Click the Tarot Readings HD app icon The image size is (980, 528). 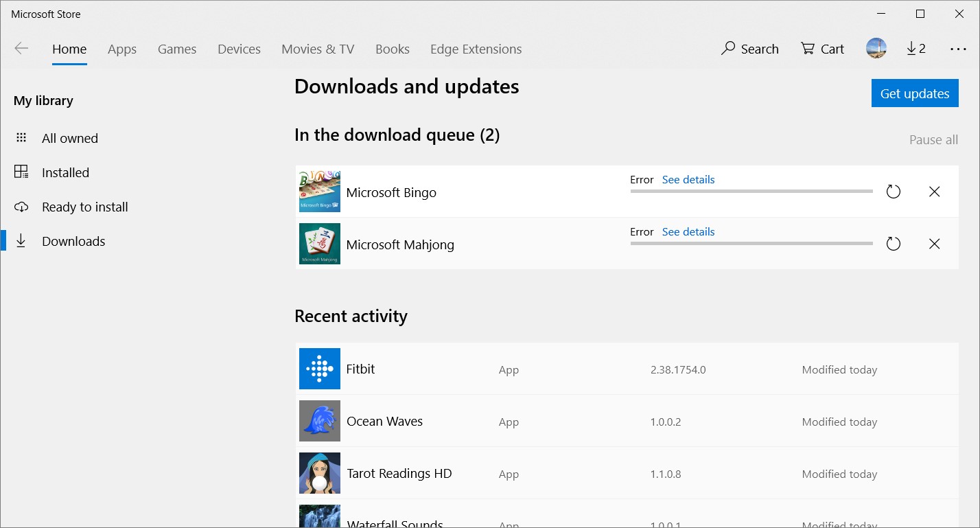[x=320, y=473]
